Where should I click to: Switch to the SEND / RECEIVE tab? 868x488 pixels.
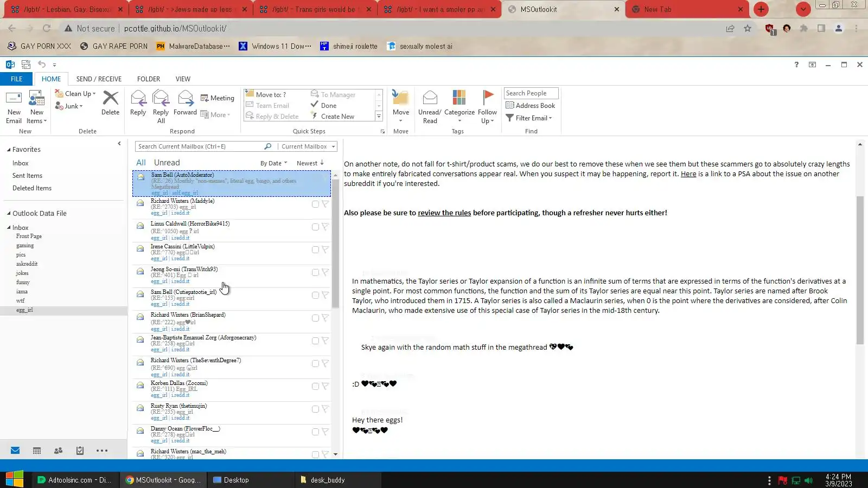(x=99, y=79)
